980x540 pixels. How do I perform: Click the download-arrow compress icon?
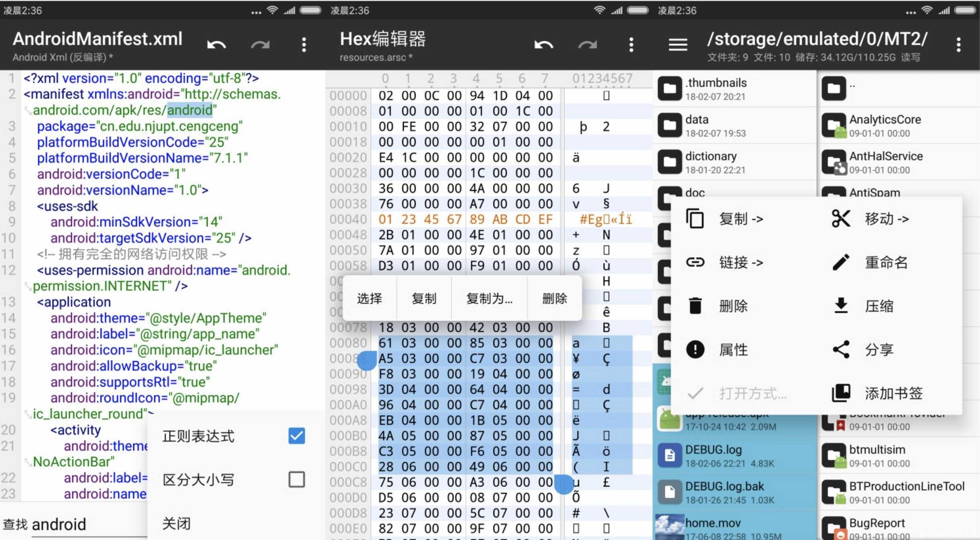841,306
